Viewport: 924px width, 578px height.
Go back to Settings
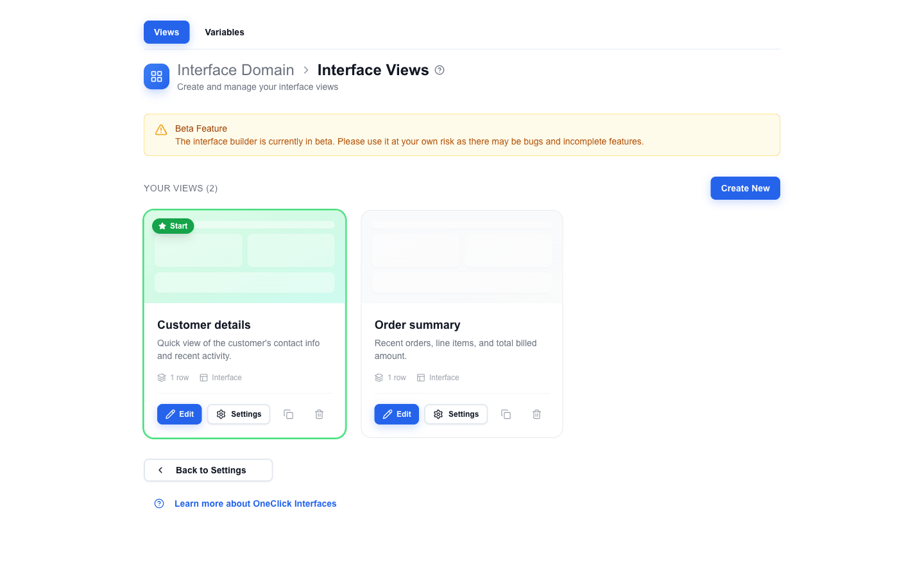click(x=209, y=470)
